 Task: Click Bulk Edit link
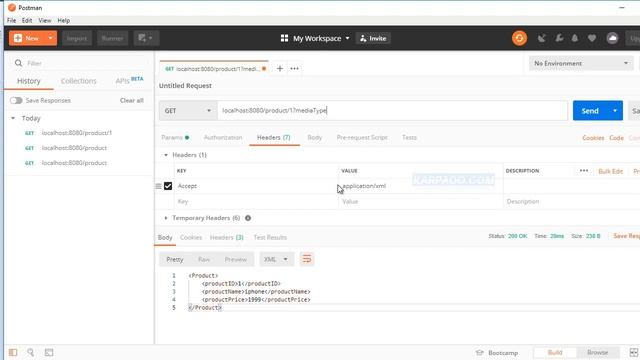coord(611,171)
